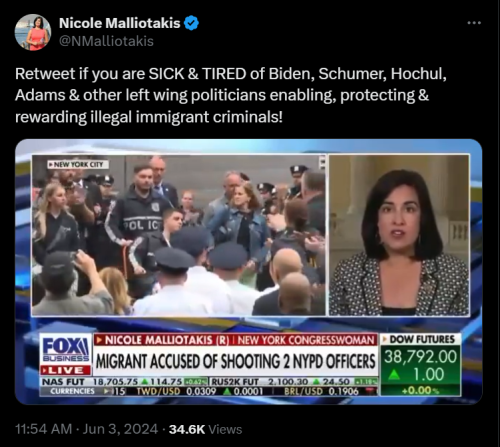
Task: Click the Currencies ticker label
Action: (72, 391)
